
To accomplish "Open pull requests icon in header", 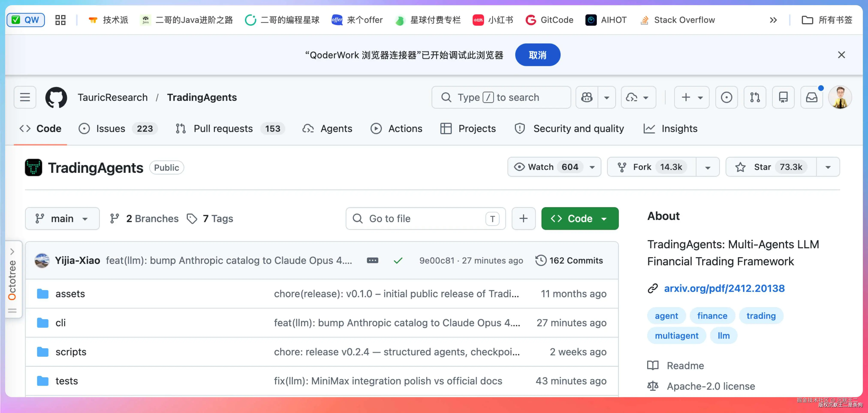I will click(755, 97).
